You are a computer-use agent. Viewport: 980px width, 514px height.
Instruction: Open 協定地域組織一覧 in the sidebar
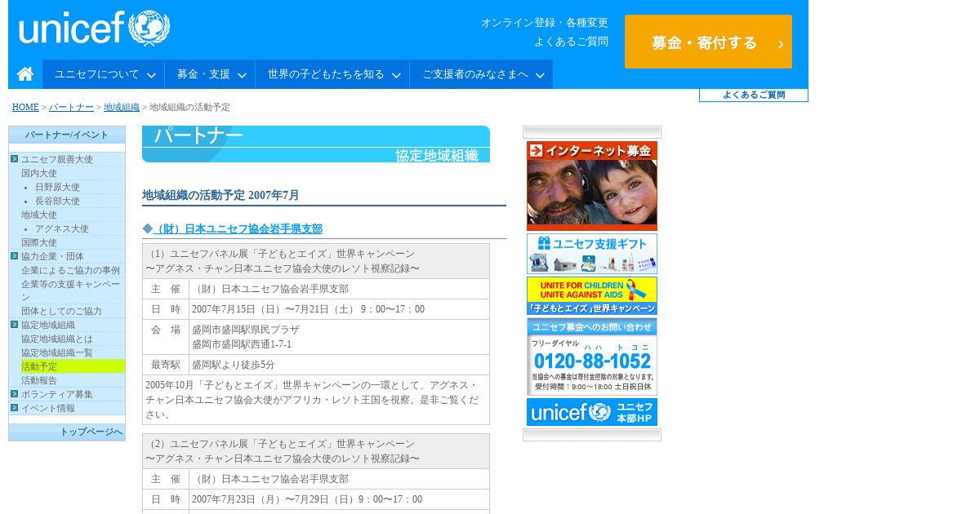tap(57, 352)
